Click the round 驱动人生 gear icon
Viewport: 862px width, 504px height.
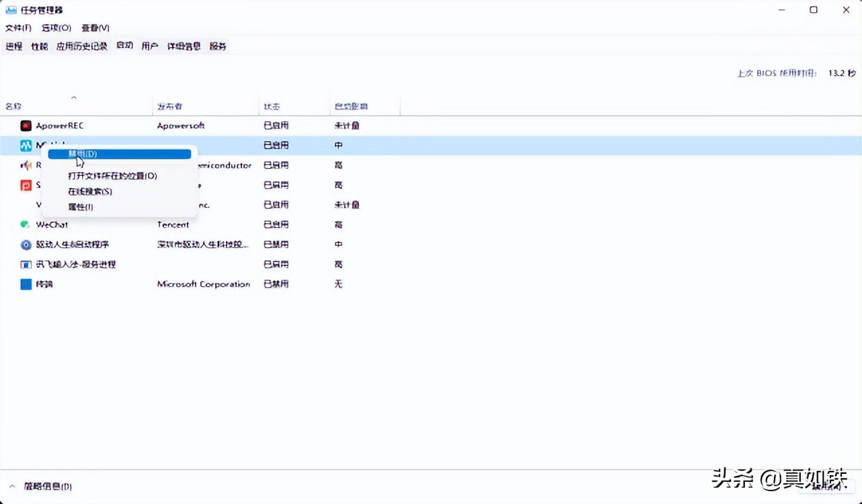[x=26, y=245]
